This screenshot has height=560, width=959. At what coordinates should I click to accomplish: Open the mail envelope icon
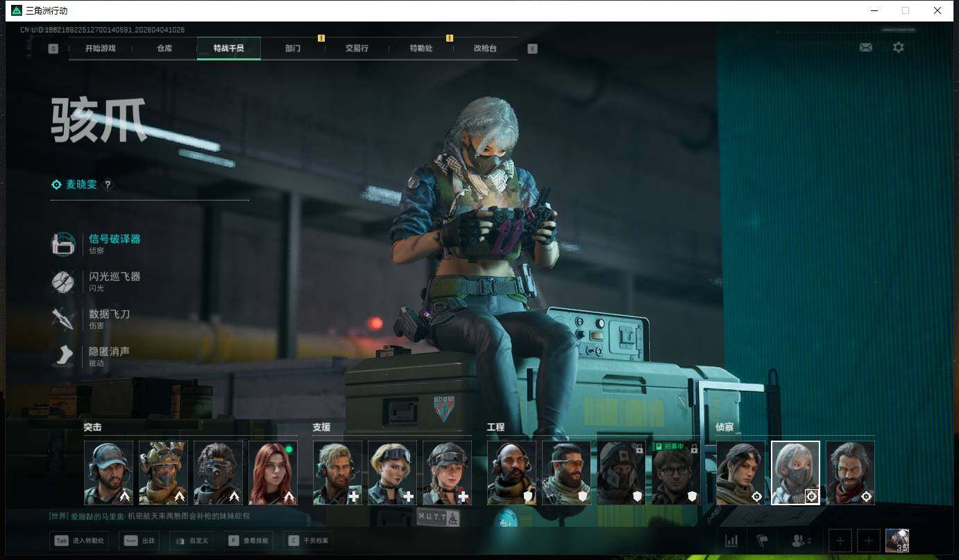pyautogui.click(x=865, y=47)
